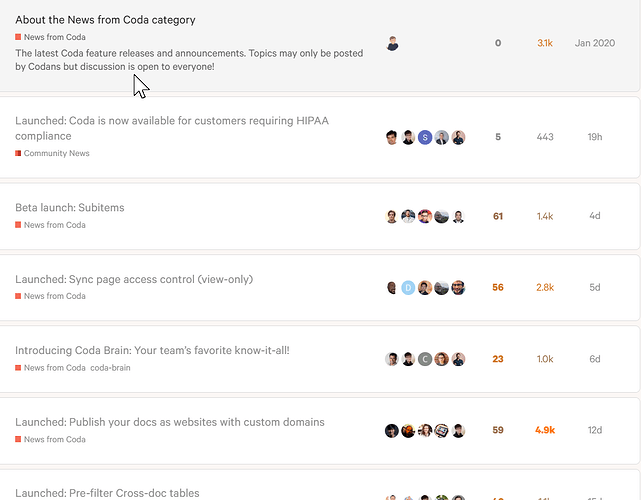This screenshot has width=641, height=500.
Task: Click the 61 replies count for Subitems
Action: click(498, 217)
